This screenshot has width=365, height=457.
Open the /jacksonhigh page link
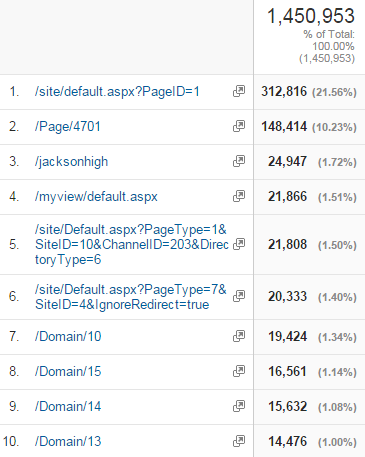[x=71, y=162]
